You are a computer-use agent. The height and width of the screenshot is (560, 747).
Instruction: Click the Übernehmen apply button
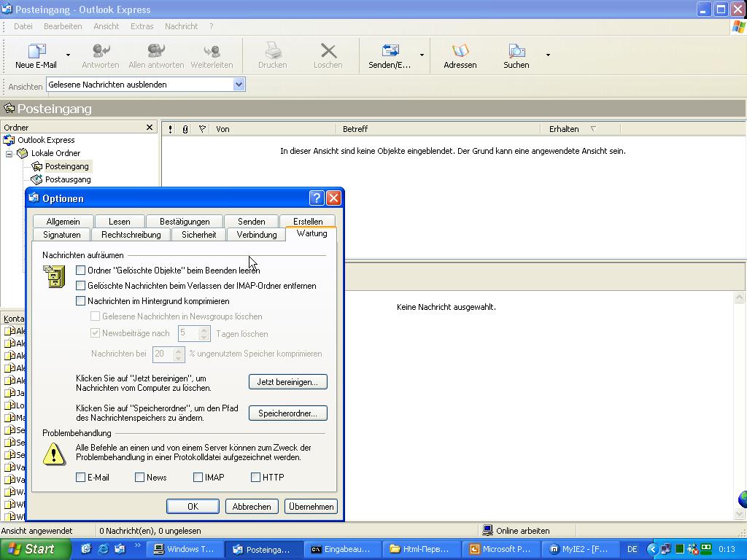[311, 507]
